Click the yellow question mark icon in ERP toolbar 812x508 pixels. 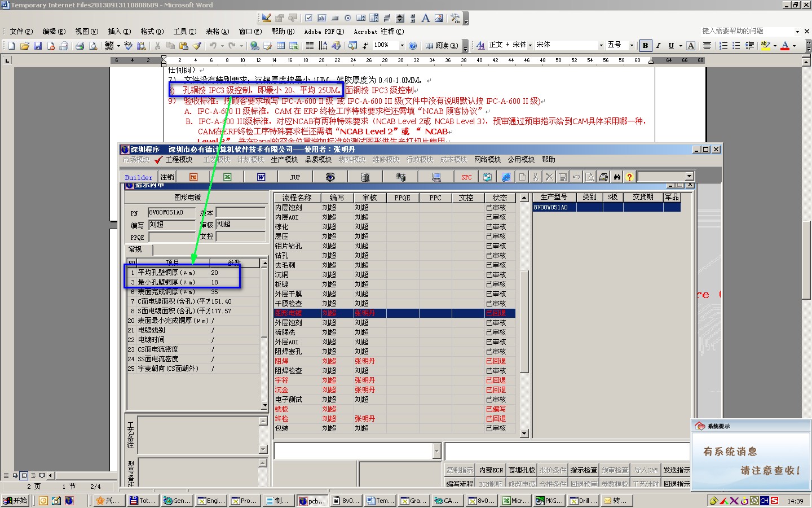629,177
